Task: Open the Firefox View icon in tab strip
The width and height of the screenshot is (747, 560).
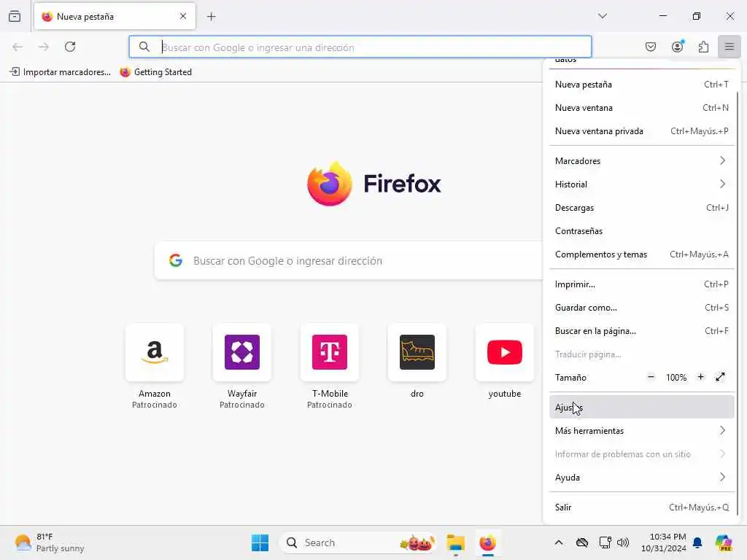Action: (x=15, y=16)
